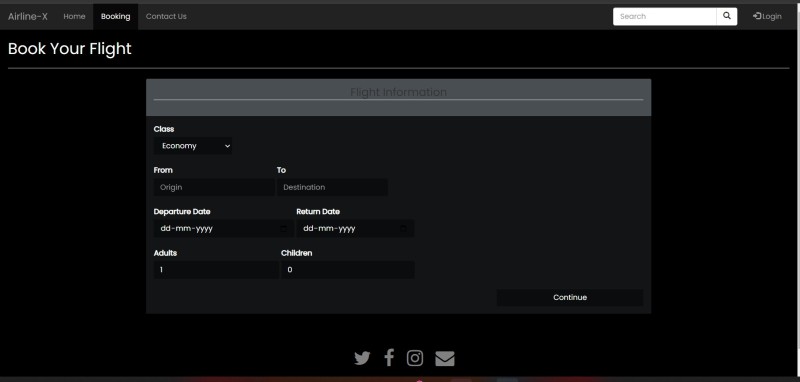Click the Class label

point(164,129)
